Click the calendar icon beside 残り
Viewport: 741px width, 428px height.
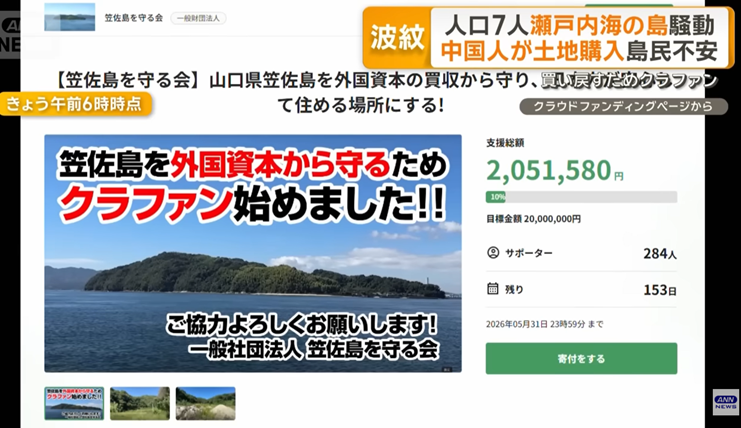point(493,288)
